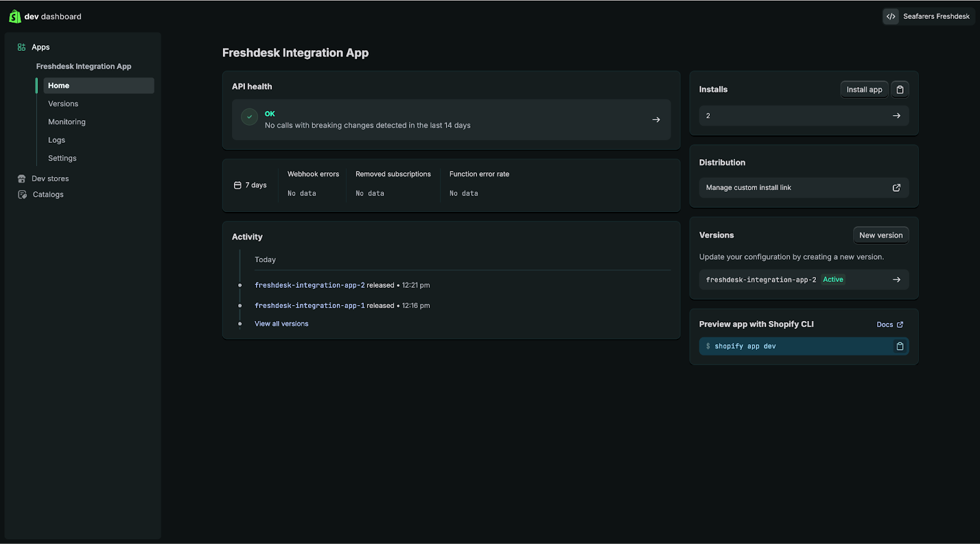Open API health details arrow
Image resolution: width=980 pixels, height=544 pixels.
[656, 119]
